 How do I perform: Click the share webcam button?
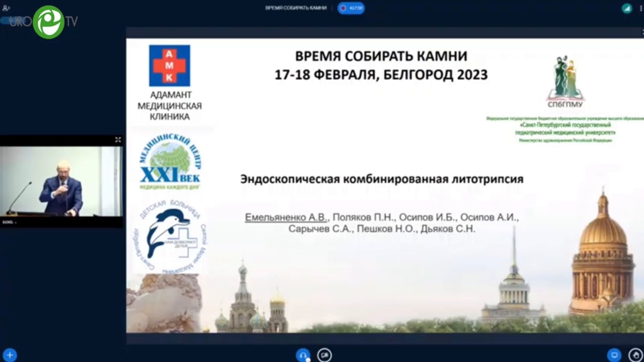(x=325, y=355)
